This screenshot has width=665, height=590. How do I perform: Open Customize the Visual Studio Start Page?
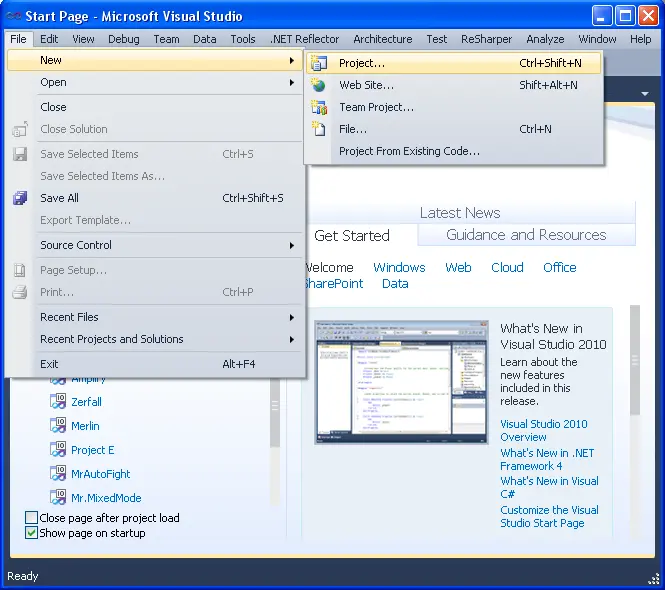pyautogui.click(x=549, y=516)
